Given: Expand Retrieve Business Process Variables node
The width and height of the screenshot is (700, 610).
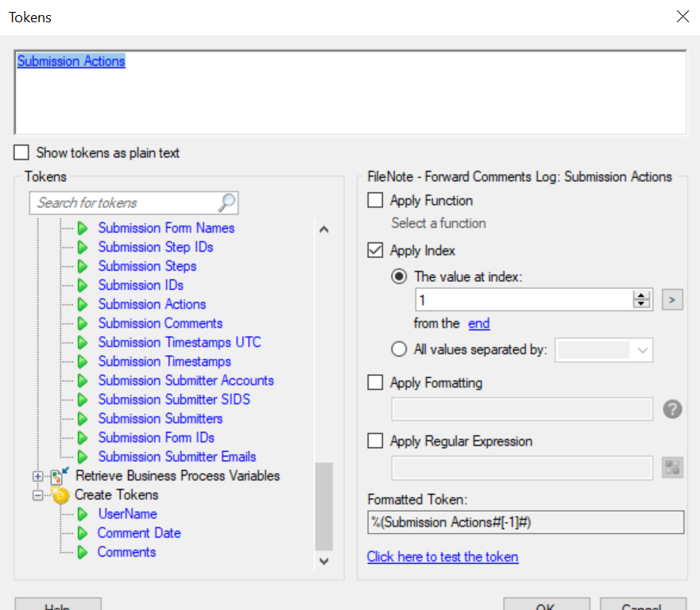Looking at the screenshot, I should tap(38, 476).
